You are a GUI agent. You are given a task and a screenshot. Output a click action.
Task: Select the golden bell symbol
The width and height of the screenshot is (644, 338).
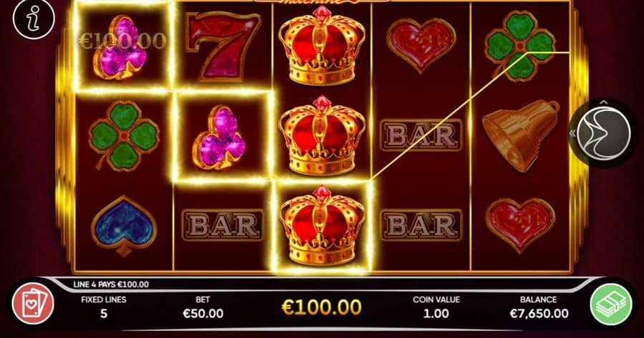[520, 135]
